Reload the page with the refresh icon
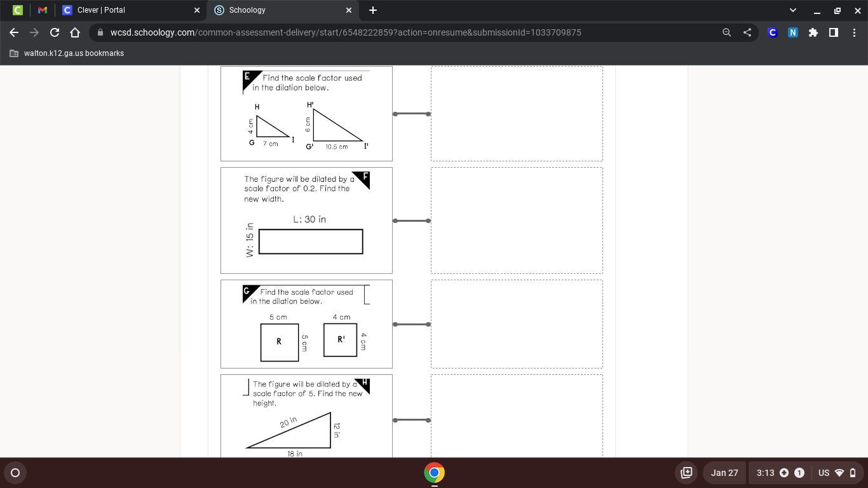The image size is (868, 488). (55, 32)
